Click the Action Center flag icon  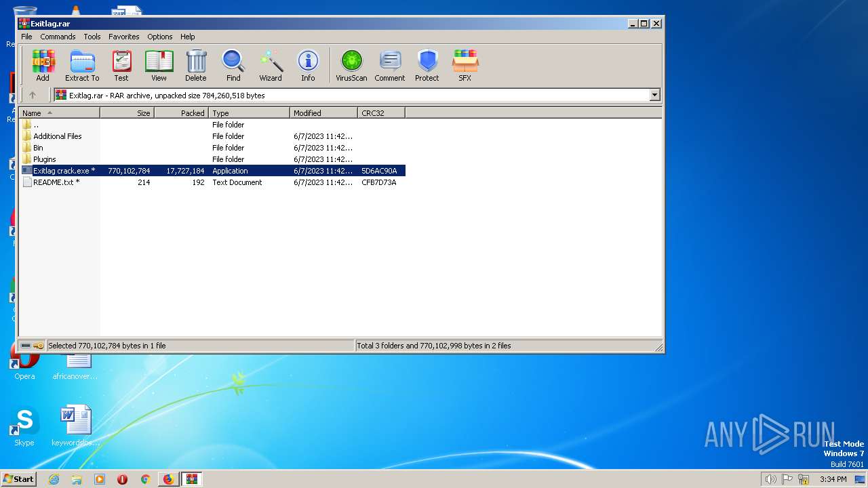[787, 479]
